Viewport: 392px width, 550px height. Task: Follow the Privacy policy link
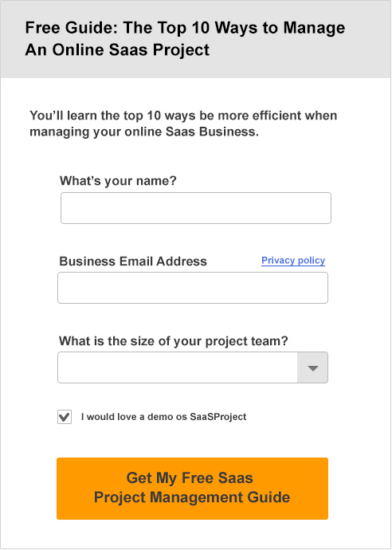(293, 261)
